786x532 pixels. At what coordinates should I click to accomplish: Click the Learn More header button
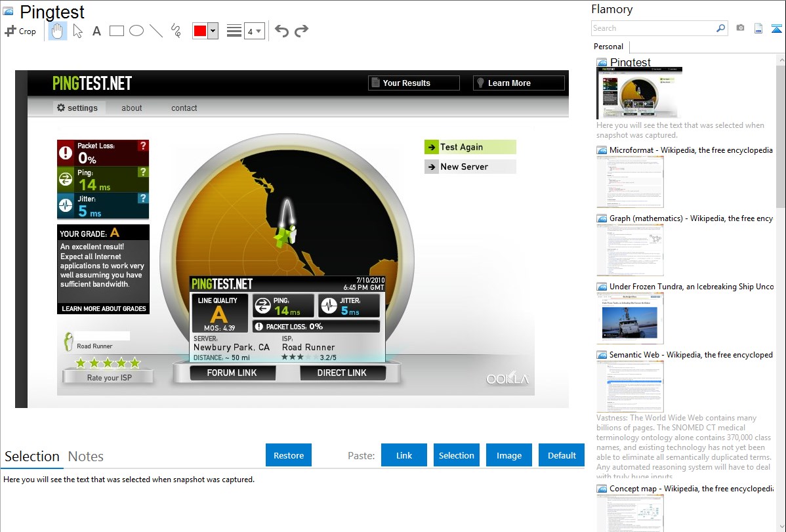click(519, 83)
